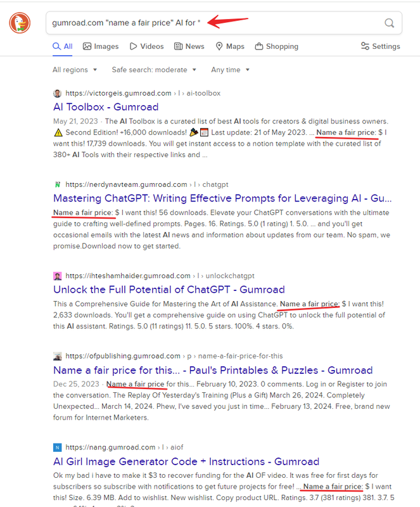Click the victorgeis.gumroad.com favicon
This screenshot has width=420, height=507.
point(57,93)
